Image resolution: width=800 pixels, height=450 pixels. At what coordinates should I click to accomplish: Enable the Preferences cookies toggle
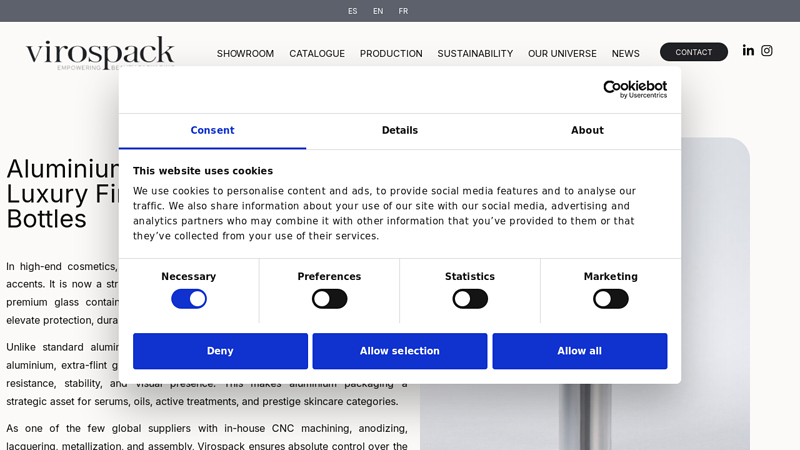click(x=329, y=299)
